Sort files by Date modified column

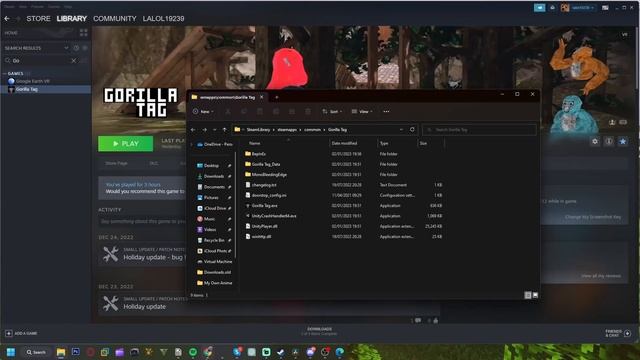pos(344,143)
